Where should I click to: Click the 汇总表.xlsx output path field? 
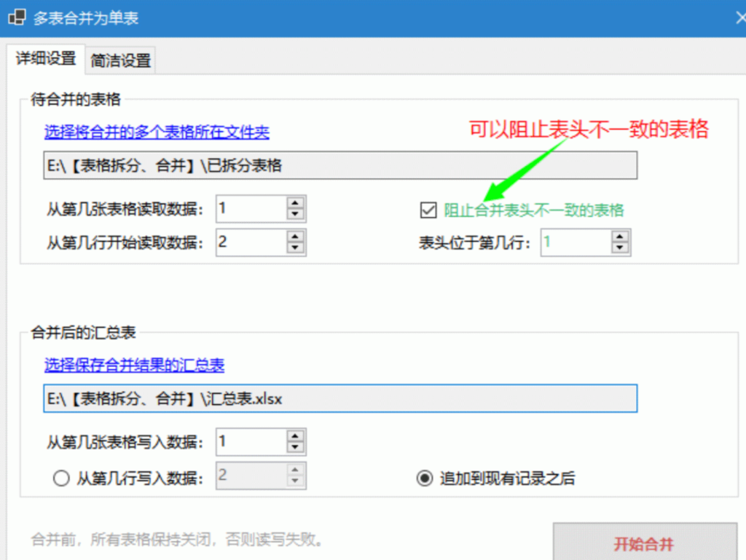point(339,398)
